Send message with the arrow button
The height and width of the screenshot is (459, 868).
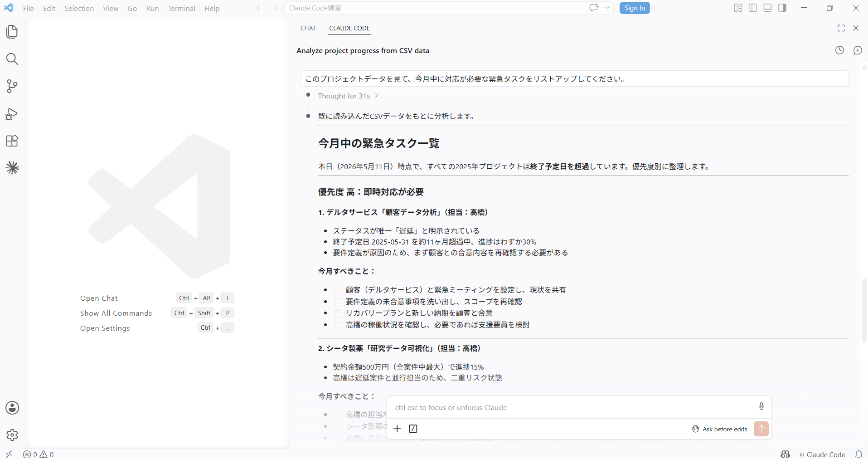761,429
